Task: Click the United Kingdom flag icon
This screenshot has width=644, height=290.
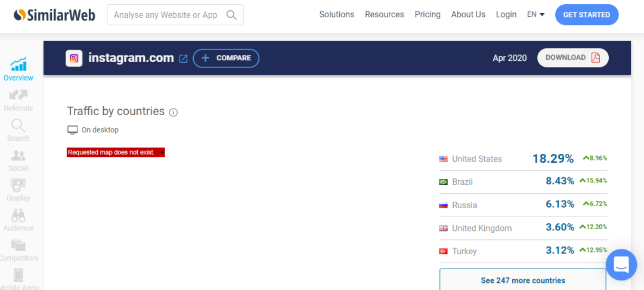Action: tap(443, 228)
